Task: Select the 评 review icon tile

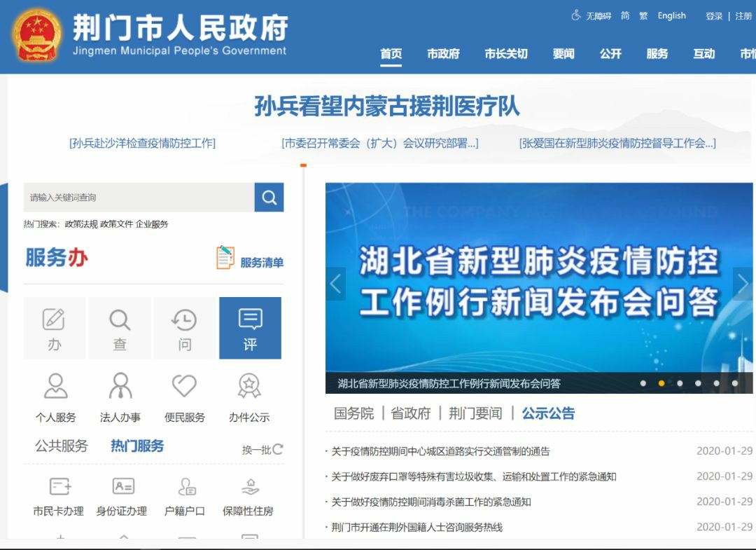Action: 250,328
